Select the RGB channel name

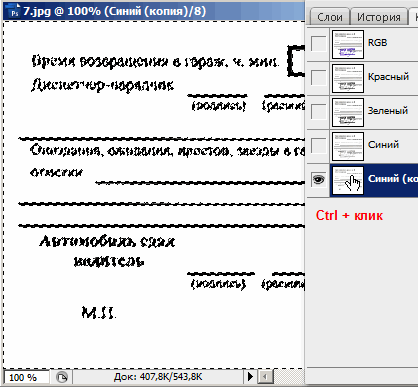point(377,43)
